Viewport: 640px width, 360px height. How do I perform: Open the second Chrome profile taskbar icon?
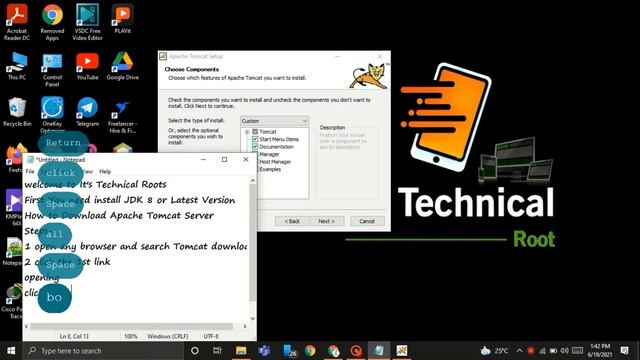pos(333,351)
